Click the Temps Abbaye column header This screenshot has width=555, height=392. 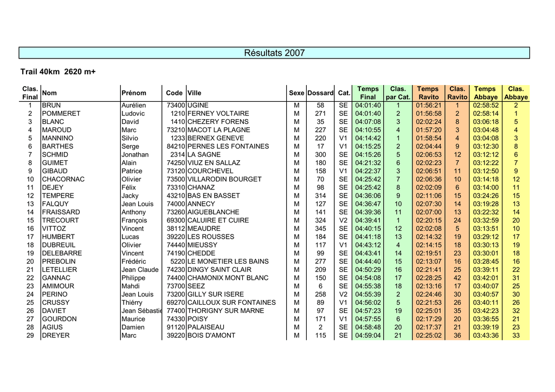485,93
